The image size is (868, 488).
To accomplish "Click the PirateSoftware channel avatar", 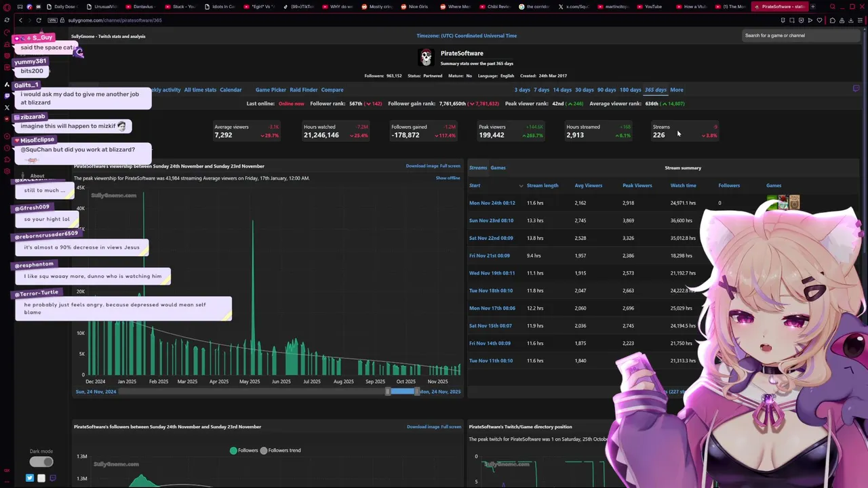I will tap(426, 57).
